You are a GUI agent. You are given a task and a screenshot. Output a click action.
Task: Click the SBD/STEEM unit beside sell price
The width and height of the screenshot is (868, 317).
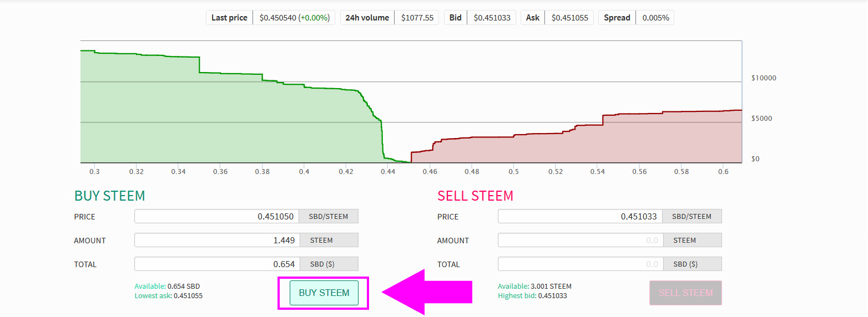[x=692, y=216]
